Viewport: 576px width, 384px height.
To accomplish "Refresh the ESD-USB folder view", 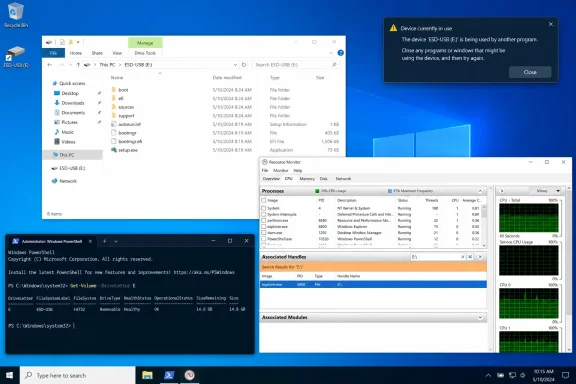I will pyautogui.click(x=244, y=65).
